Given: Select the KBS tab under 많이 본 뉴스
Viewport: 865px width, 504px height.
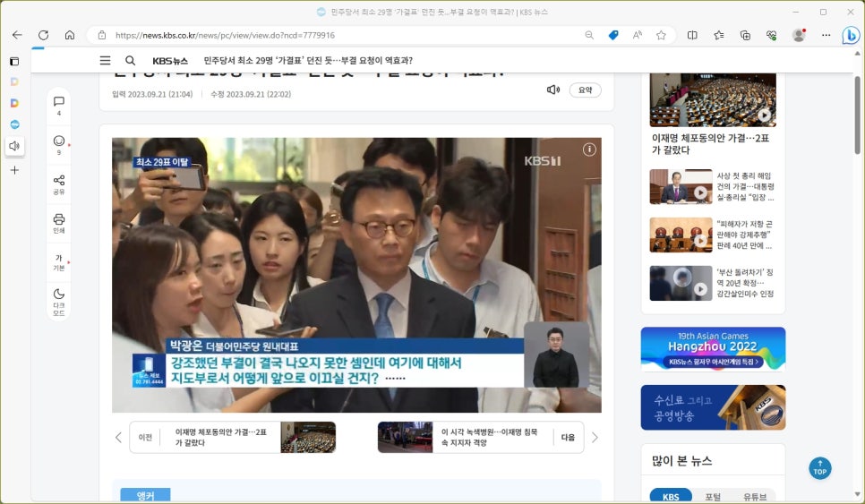Looking at the screenshot, I should point(671,496).
